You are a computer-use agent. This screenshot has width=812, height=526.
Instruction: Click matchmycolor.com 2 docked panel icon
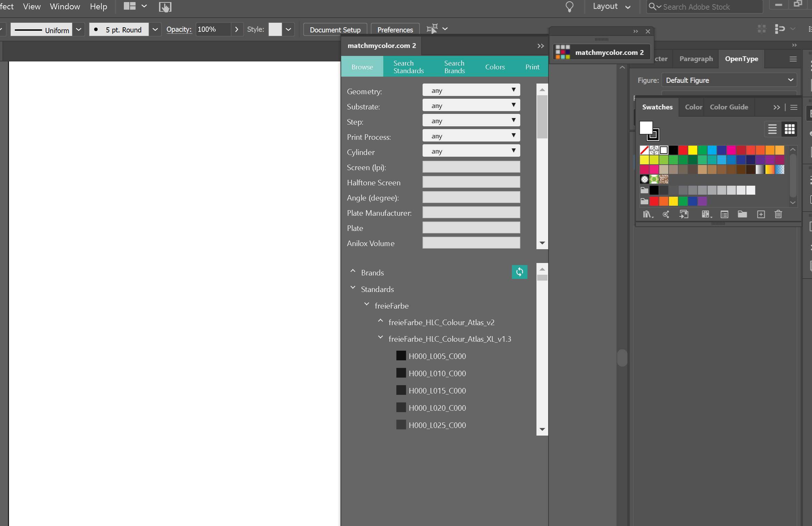pos(601,52)
